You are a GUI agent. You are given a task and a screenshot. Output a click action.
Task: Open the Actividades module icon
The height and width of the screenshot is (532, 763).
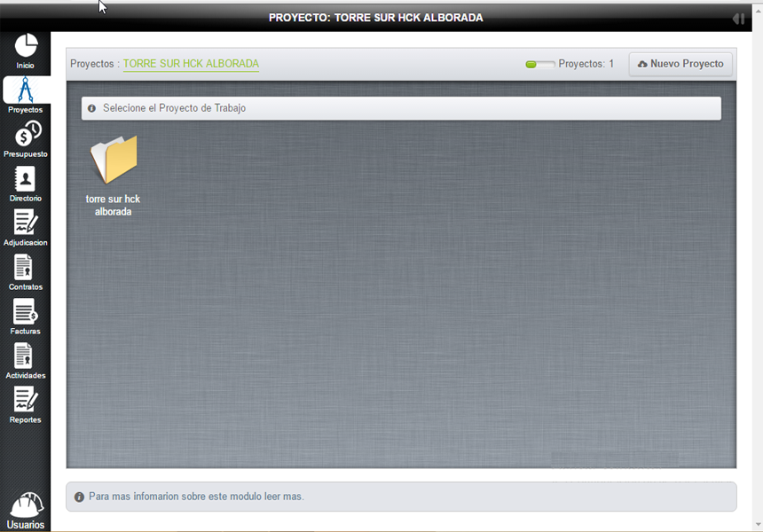(26, 356)
